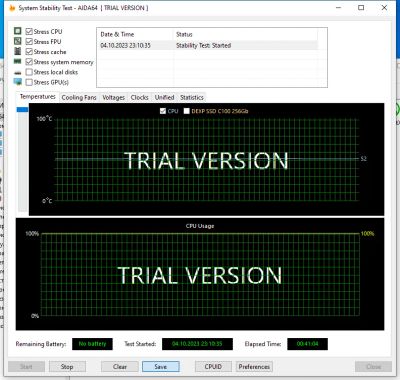Click the Status column header
Image resolution: width=400 pixels, height=380 pixels.
246,34
